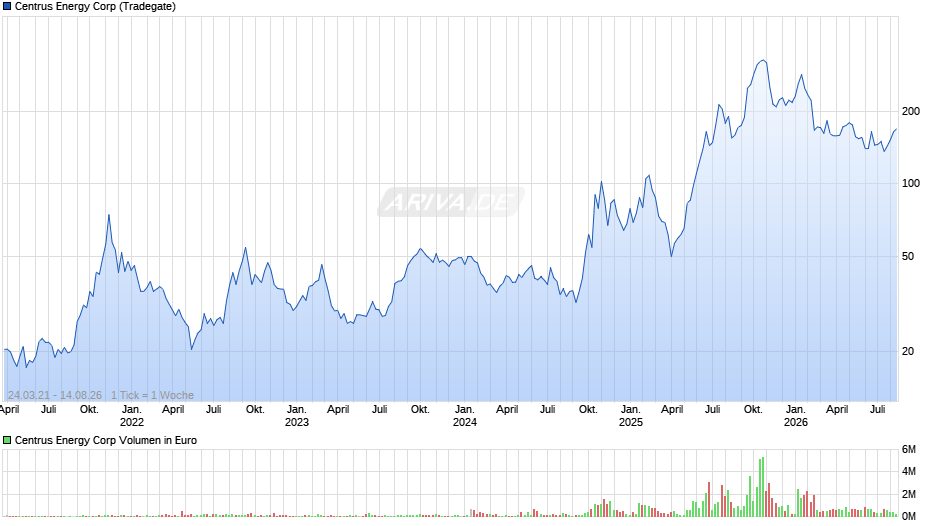Click the 2022 year label on time axis
Viewport: 940px width, 526px height.
(x=132, y=422)
